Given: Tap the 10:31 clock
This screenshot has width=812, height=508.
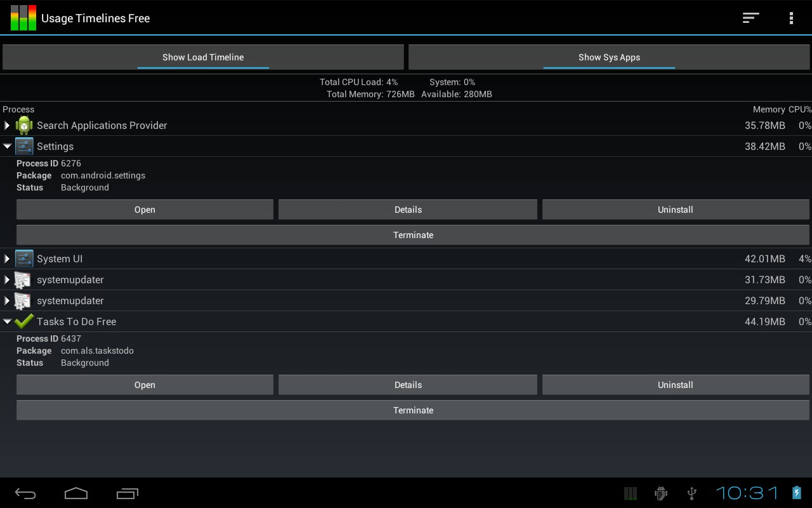Looking at the screenshot, I should click(747, 493).
